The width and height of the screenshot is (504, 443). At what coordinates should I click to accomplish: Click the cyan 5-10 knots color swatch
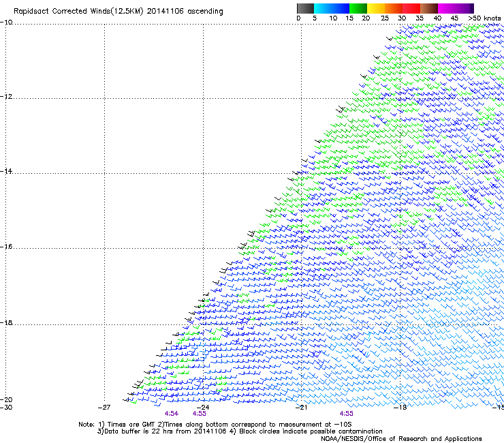(323, 8)
